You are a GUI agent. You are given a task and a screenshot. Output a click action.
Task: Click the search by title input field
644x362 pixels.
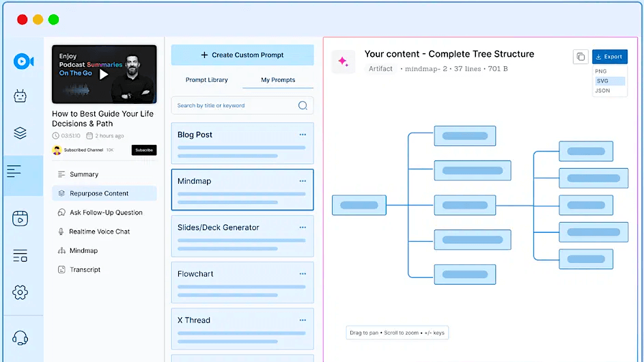point(236,106)
